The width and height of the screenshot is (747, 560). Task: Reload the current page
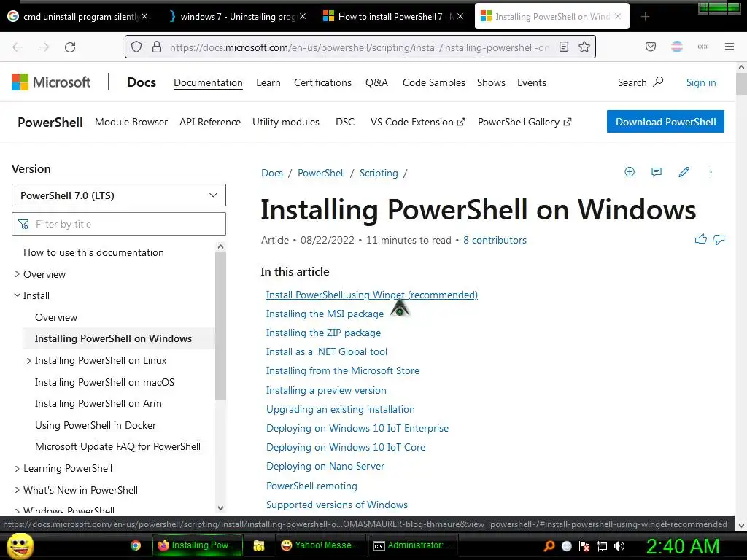point(70,47)
